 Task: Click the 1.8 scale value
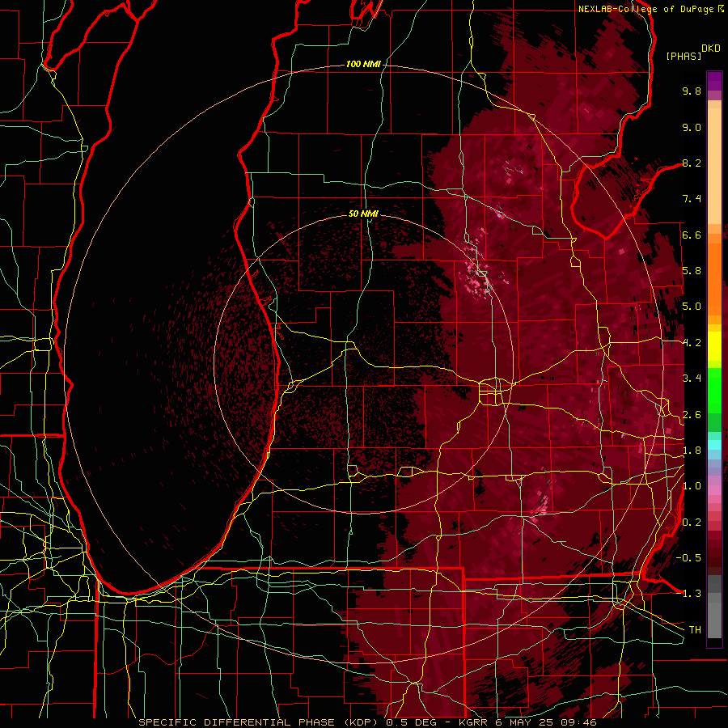(692, 451)
